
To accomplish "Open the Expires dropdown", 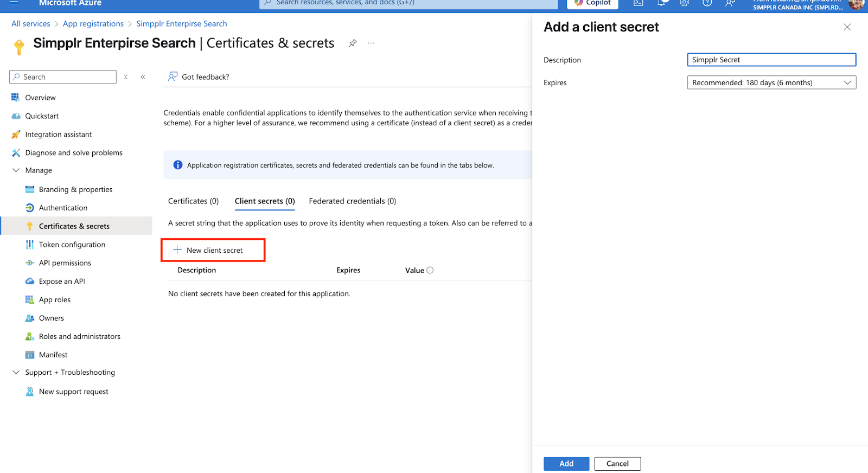I will point(771,82).
